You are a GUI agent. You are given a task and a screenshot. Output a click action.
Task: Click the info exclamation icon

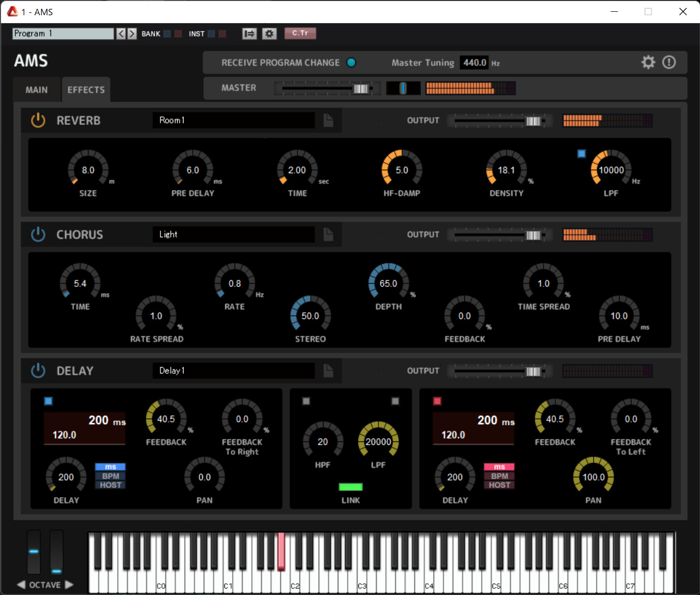[x=669, y=62]
